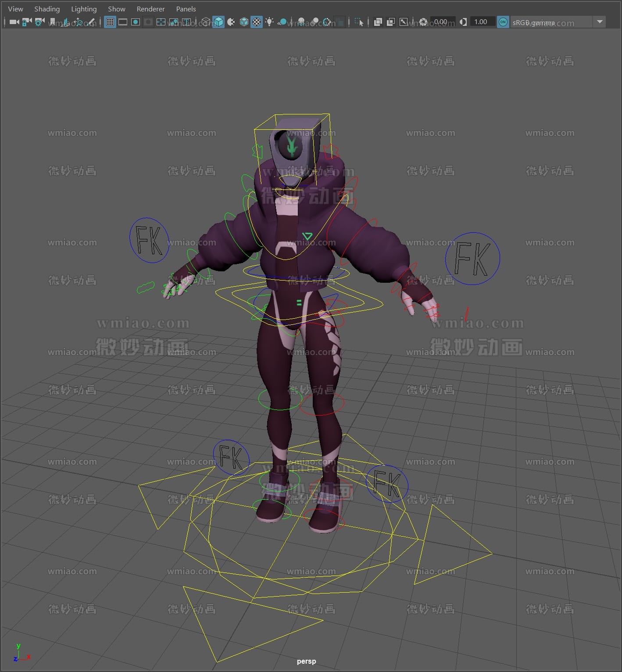Turn off the view transform ON toggle
The image size is (622, 672).
coord(503,22)
